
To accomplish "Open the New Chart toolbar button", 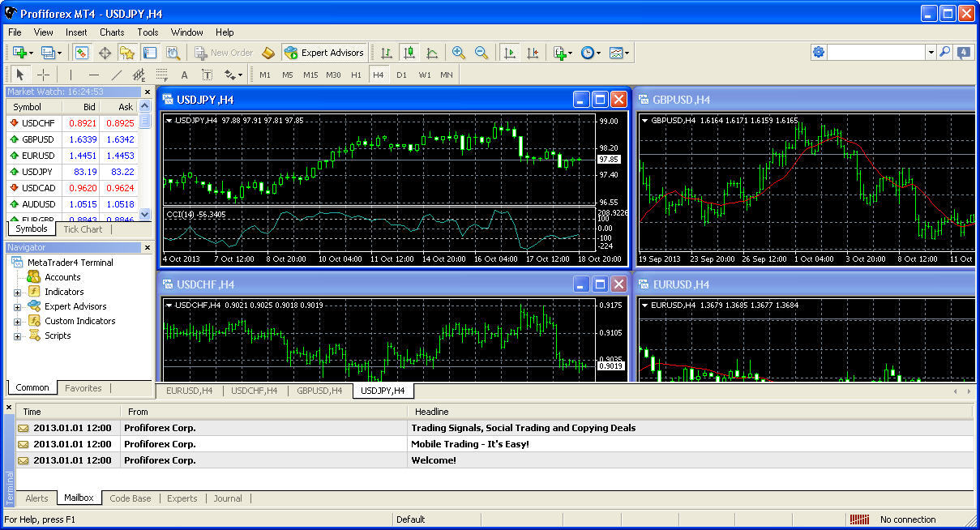I will pos(22,53).
